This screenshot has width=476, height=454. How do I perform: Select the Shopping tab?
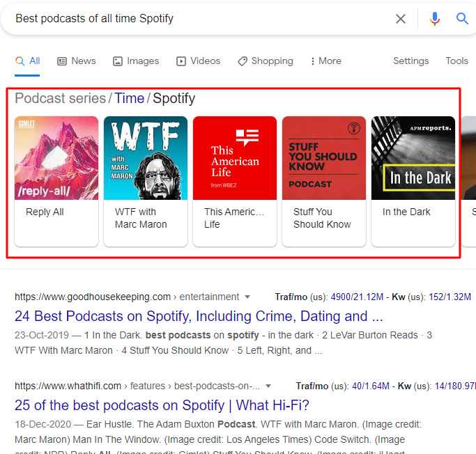[x=266, y=61]
